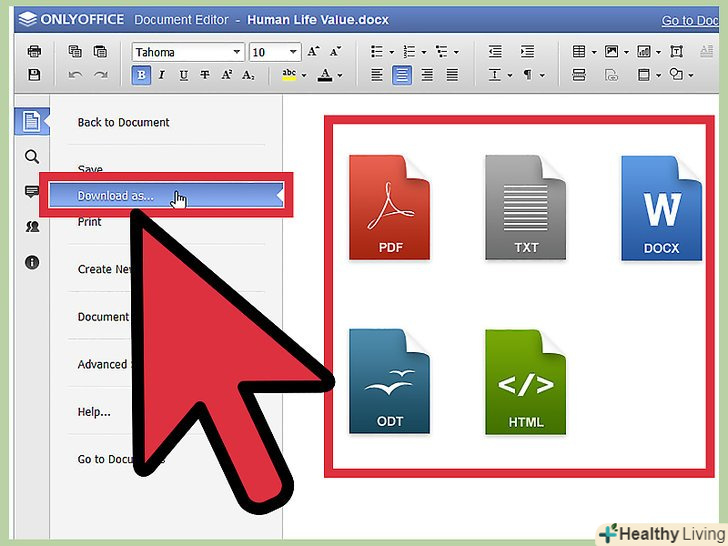Download document as ODT
This screenshot has width=728, height=546.
pyautogui.click(x=390, y=381)
